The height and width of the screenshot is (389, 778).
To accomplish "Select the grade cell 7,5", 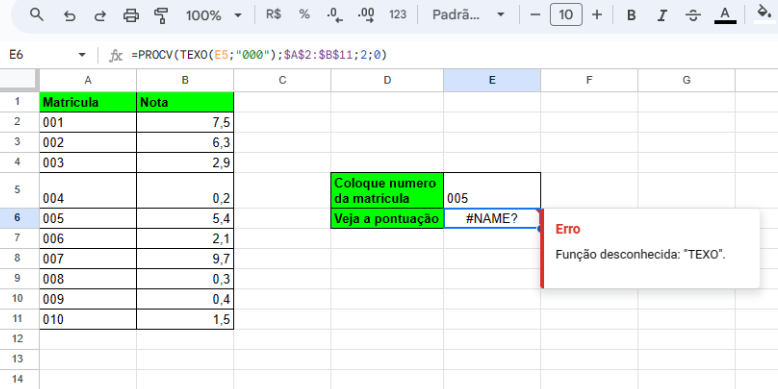I will [185, 122].
